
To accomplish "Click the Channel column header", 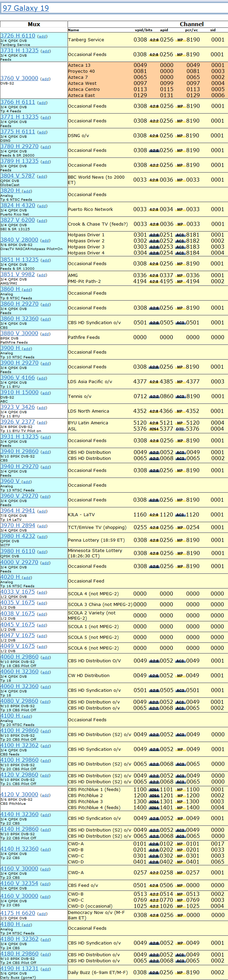I will [192, 24].
